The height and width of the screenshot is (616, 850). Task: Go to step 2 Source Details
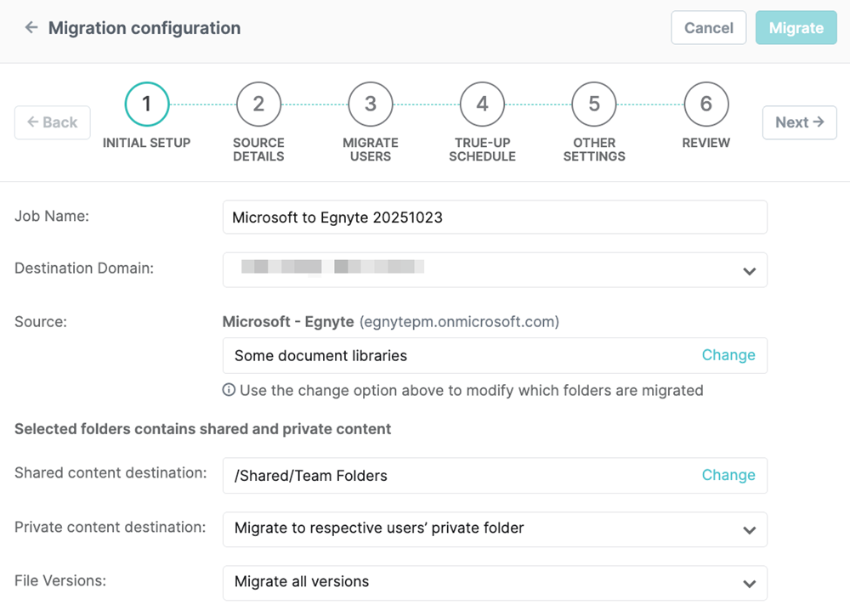[258, 105]
